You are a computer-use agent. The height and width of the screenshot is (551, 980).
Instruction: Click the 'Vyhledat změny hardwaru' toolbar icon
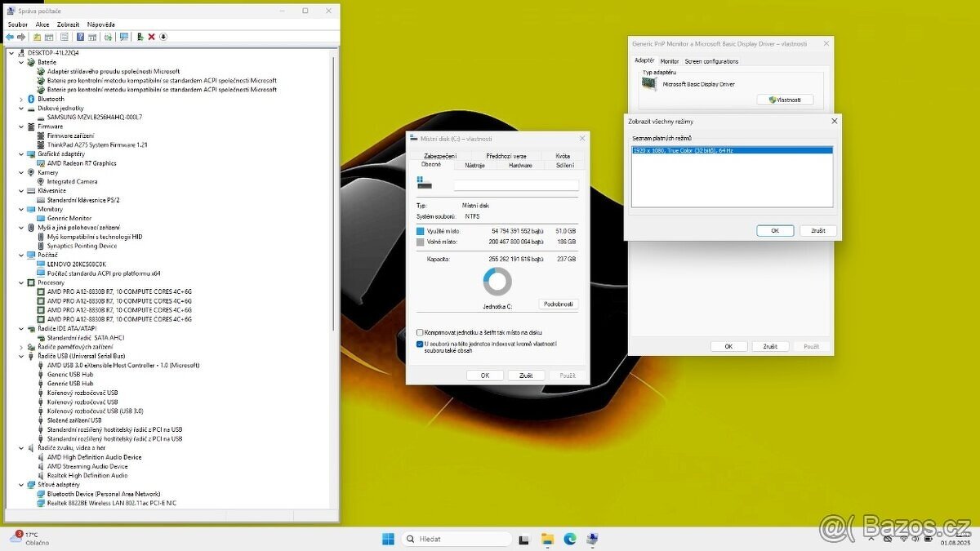109,37
